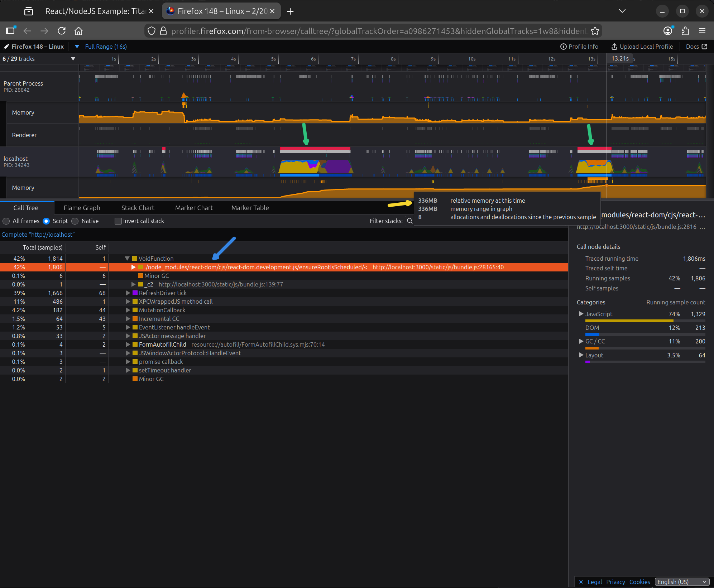Screen dimensions: 714x588
Task: Open the application hamburger menu
Action: (702, 31)
